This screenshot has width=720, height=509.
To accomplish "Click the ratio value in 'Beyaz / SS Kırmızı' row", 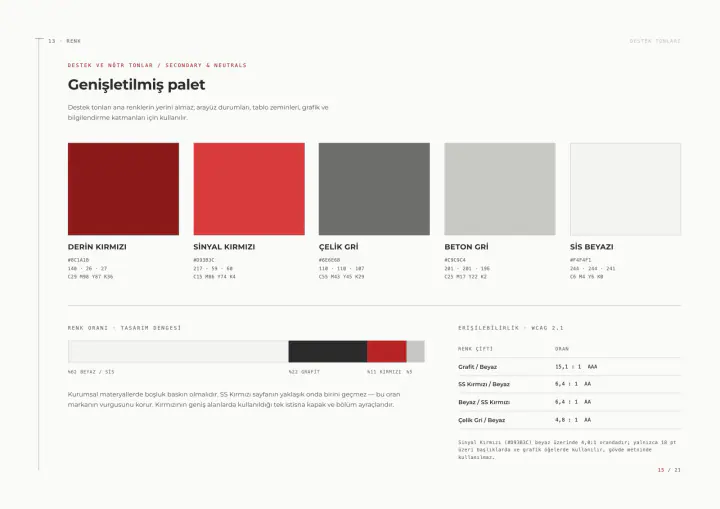I will pos(573,402).
